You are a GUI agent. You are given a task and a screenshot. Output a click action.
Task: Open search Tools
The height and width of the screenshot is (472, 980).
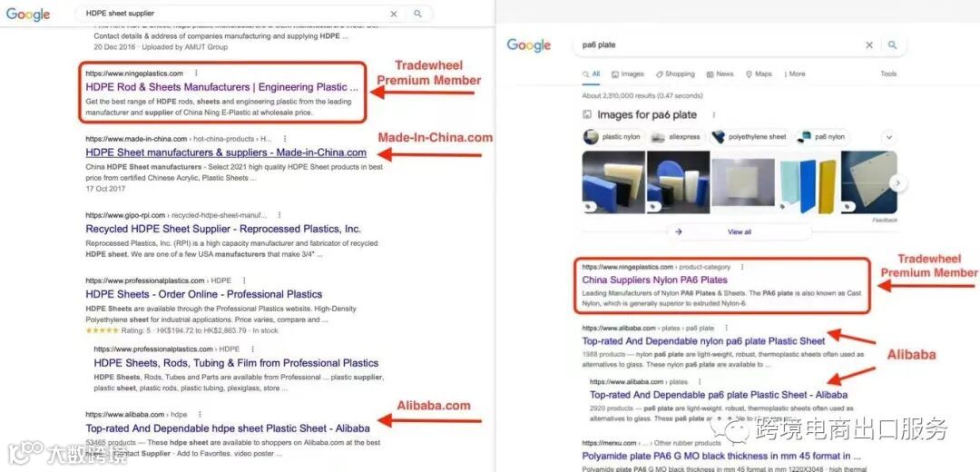[888, 74]
